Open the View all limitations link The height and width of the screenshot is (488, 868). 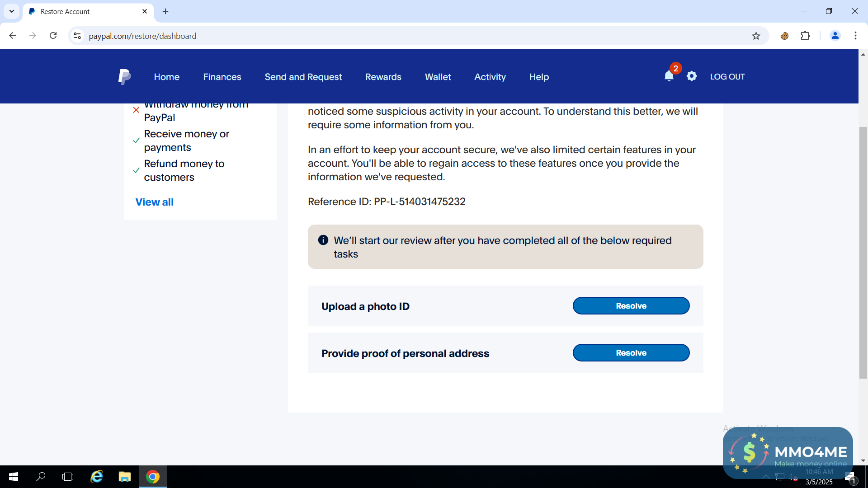pos(154,202)
